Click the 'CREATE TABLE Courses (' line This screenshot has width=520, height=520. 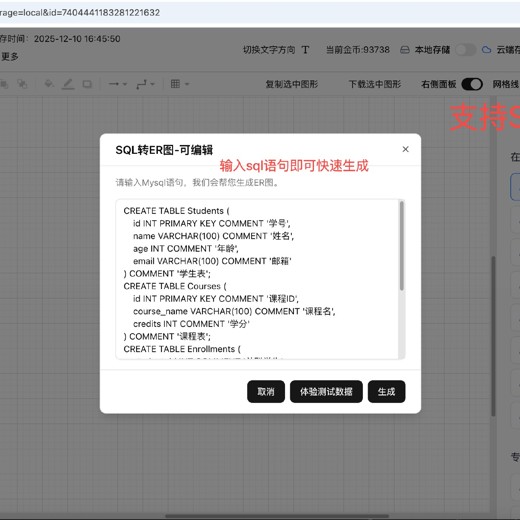[x=175, y=286]
